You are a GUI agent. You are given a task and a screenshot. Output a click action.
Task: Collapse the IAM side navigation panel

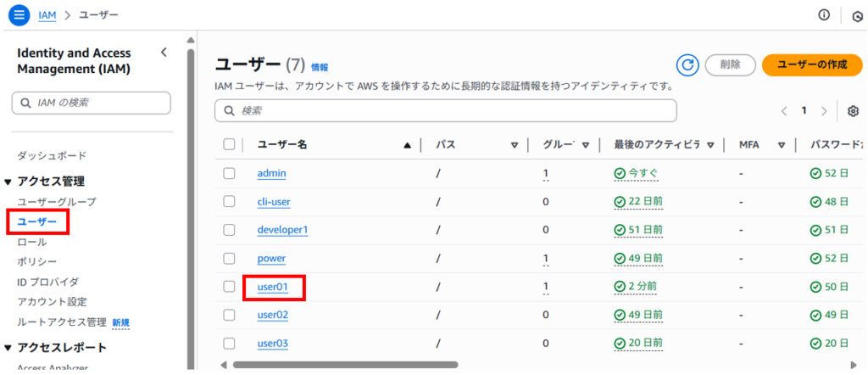[164, 53]
